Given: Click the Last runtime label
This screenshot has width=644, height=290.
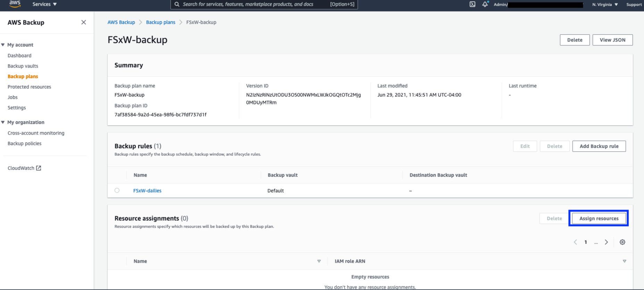Looking at the screenshot, I should (x=522, y=86).
